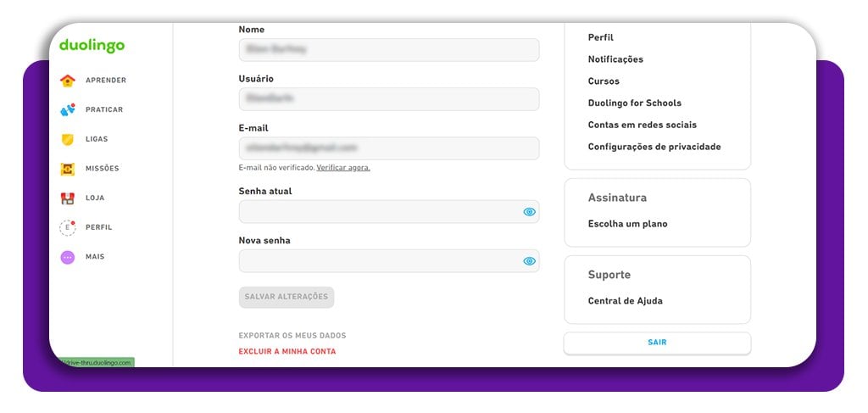Click SALVAR ALTERAÇÕES button
This screenshot has height=413, width=868.
(x=287, y=297)
